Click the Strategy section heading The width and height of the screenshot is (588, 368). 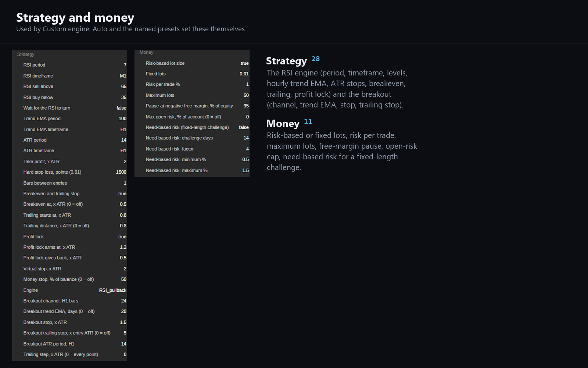(x=286, y=61)
